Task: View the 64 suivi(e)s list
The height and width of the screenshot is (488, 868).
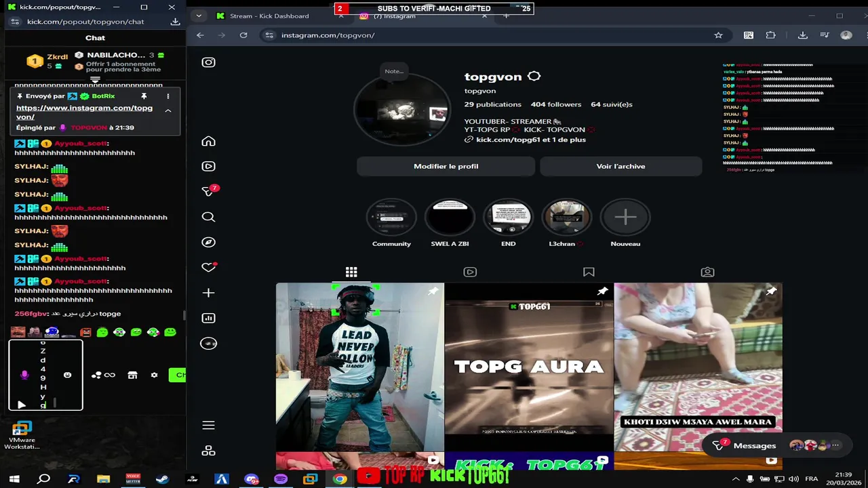Action: coord(612,104)
